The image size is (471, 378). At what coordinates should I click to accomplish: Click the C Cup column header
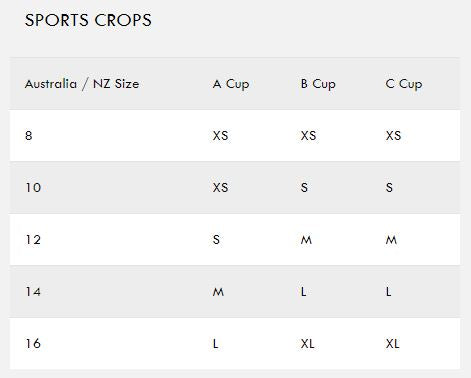404,84
